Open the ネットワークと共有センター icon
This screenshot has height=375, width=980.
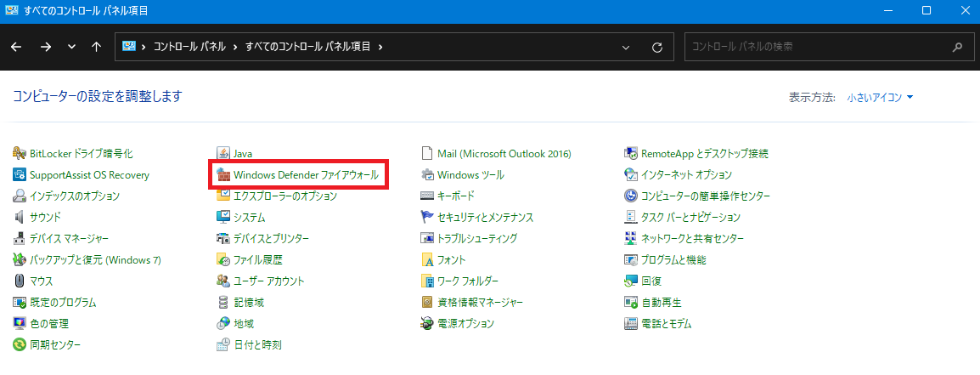pyautogui.click(x=631, y=239)
